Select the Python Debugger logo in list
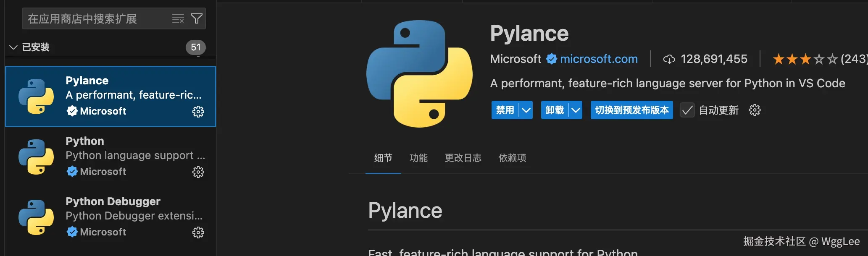Image resolution: width=868 pixels, height=256 pixels. point(36,217)
